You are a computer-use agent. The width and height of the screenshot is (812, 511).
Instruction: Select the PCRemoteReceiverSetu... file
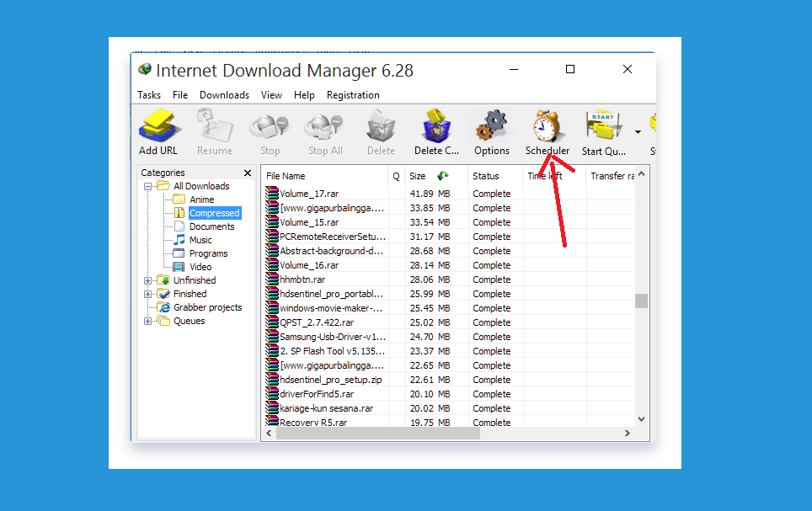(333, 237)
